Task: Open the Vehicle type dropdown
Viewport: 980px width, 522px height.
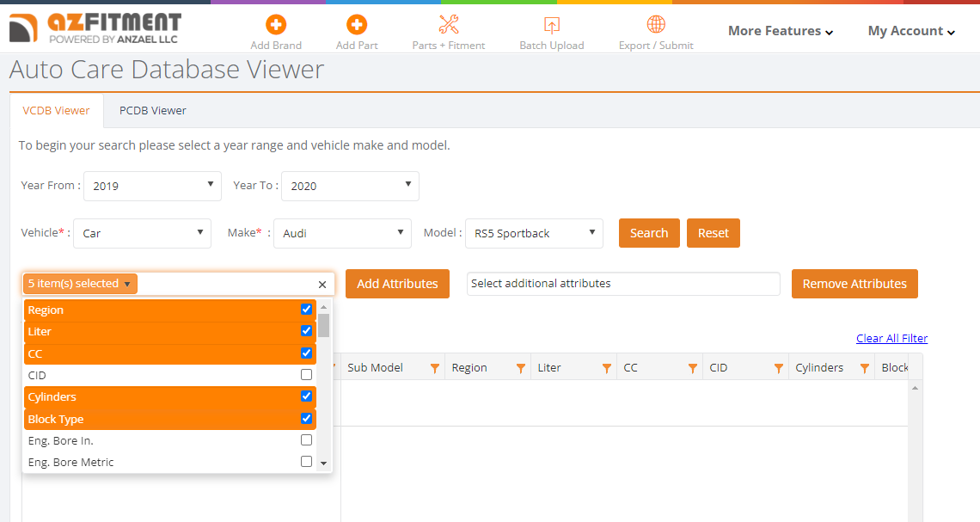Action: pos(142,233)
